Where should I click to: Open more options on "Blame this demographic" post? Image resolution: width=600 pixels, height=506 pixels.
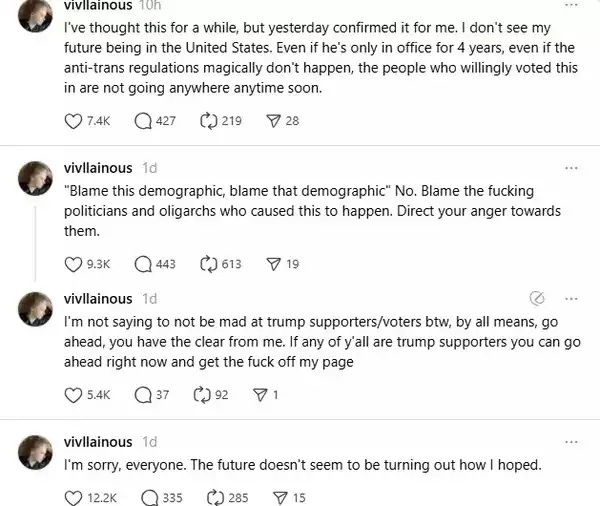click(x=571, y=168)
